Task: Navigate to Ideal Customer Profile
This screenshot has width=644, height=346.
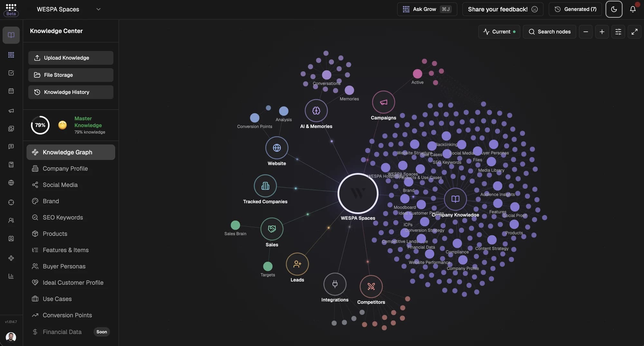Action: 71,282
